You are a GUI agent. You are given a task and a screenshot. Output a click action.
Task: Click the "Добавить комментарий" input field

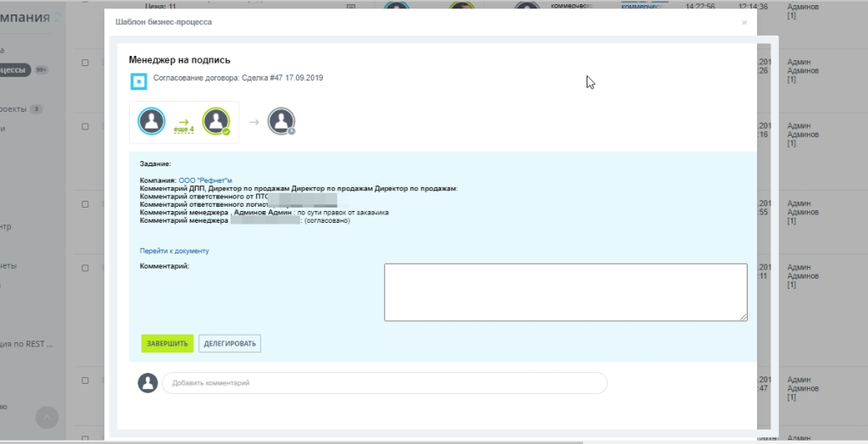point(385,383)
